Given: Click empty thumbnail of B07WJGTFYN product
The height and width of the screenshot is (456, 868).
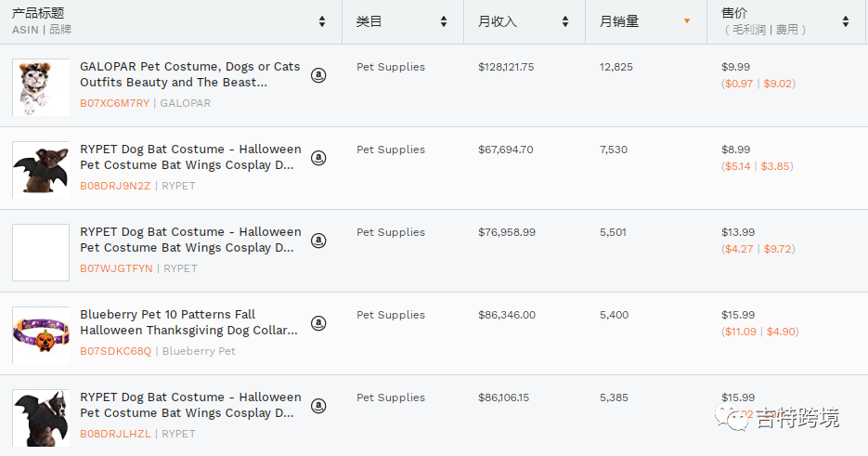Looking at the screenshot, I should click(41, 253).
